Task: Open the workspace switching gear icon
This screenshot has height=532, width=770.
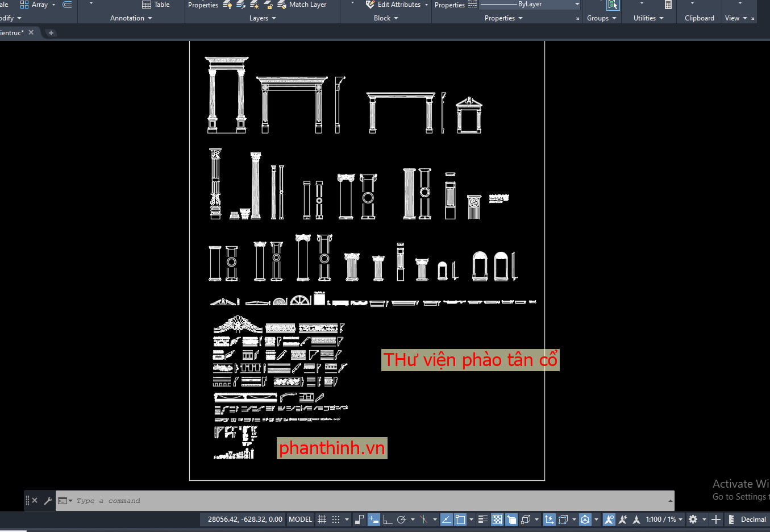Action: click(693, 519)
